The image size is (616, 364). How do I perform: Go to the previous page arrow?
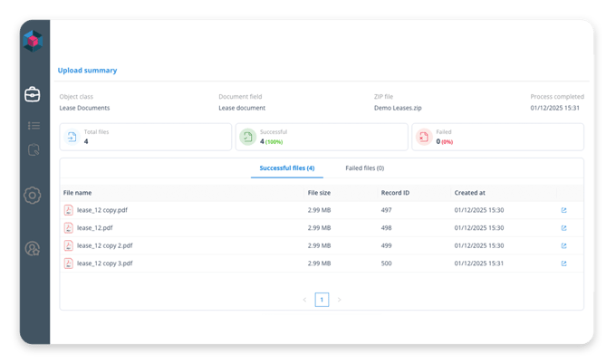point(304,300)
